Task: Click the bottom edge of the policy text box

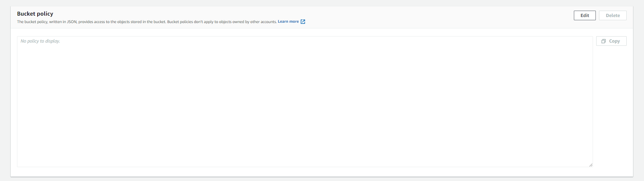Action: click(305, 167)
